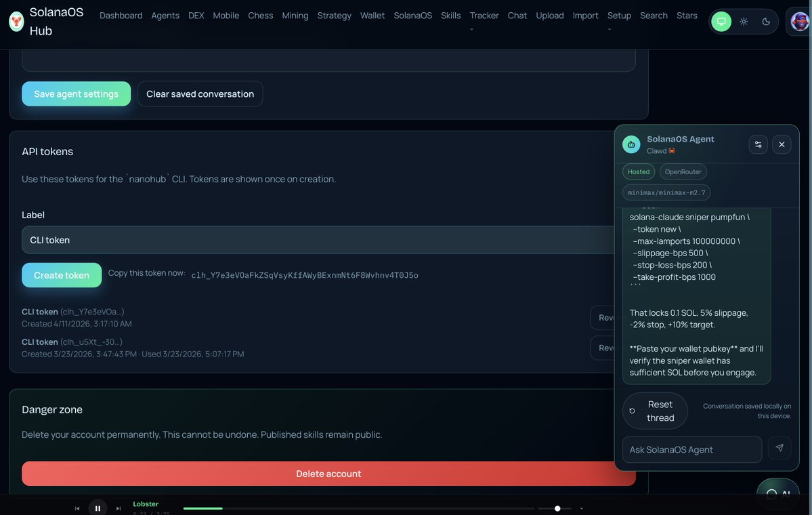
Task: Click the Delete account button
Action: [x=328, y=474]
